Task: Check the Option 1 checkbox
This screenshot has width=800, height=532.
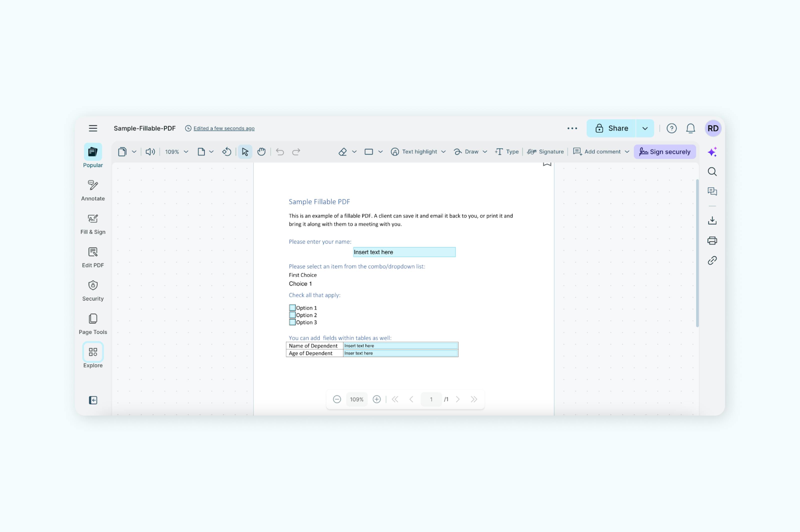Action: pos(292,308)
